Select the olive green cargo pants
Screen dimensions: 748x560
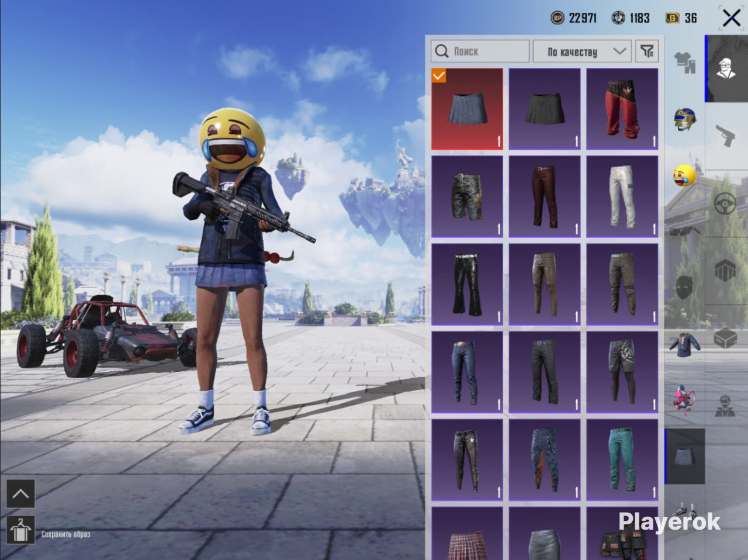(622, 284)
